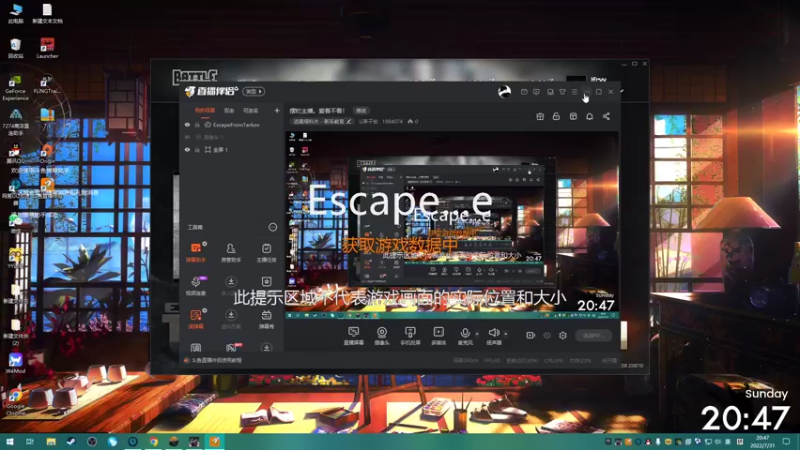Add a 多媒体 multimedia source

coord(439,336)
